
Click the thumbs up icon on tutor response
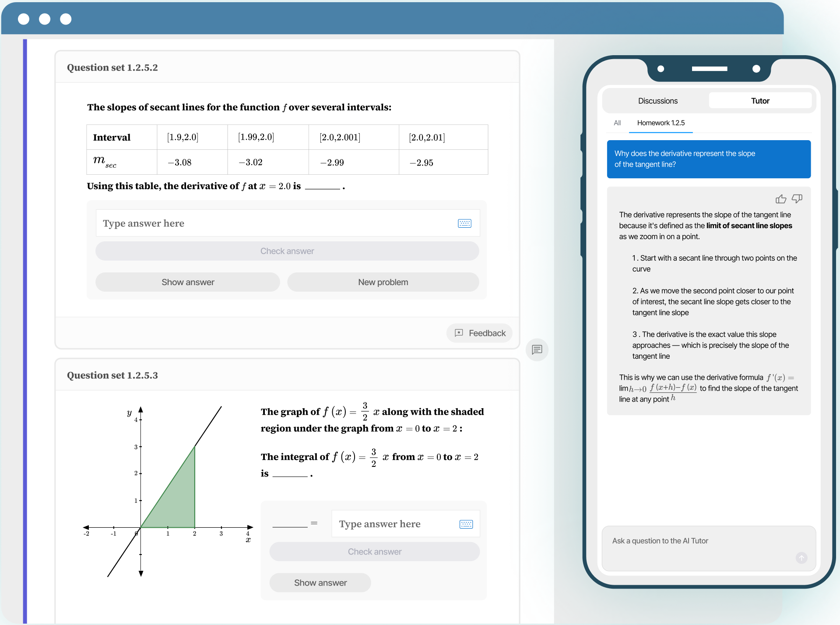780,199
